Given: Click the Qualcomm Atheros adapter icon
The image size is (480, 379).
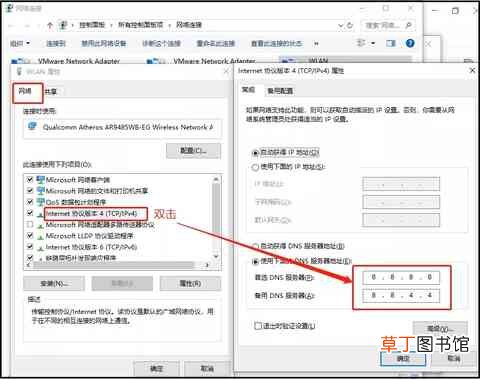Looking at the screenshot, I should click(x=32, y=126).
